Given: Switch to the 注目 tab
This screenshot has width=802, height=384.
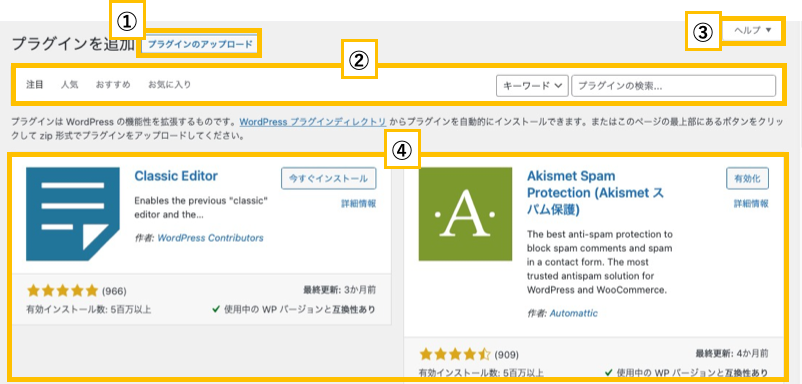Looking at the screenshot, I should tap(35, 85).
